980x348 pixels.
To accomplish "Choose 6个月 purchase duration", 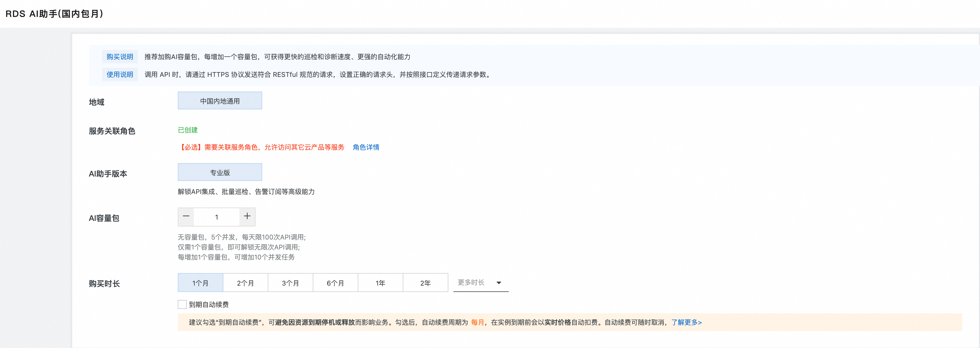I will [335, 283].
